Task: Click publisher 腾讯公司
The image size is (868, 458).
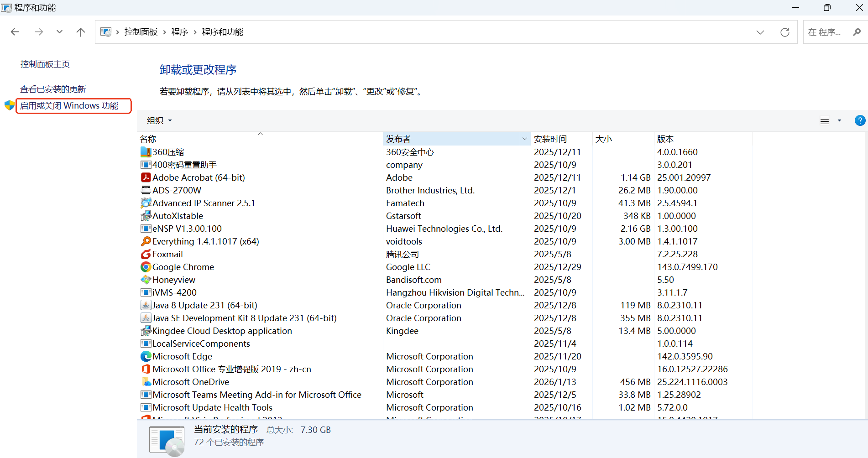Action: [x=403, y=254]
